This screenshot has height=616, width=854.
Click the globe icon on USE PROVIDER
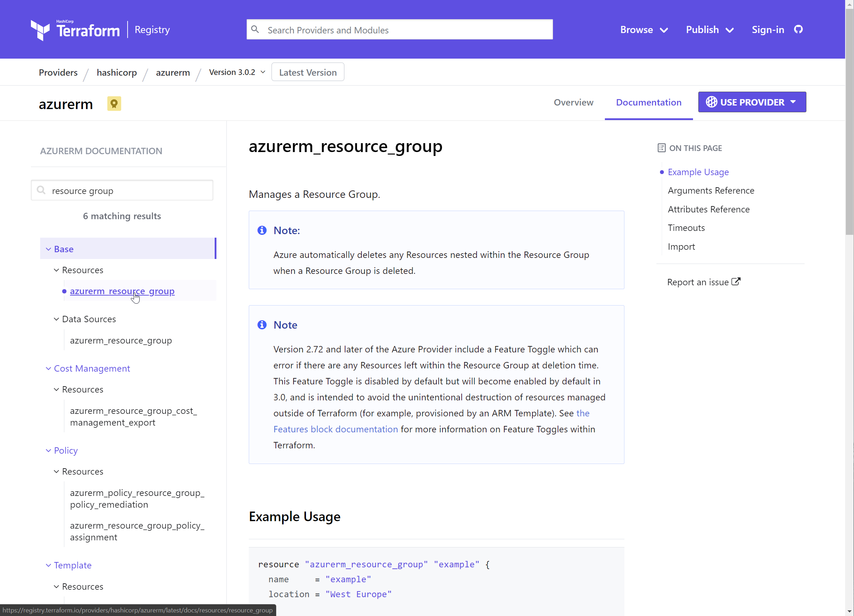(x=711, y=102)
